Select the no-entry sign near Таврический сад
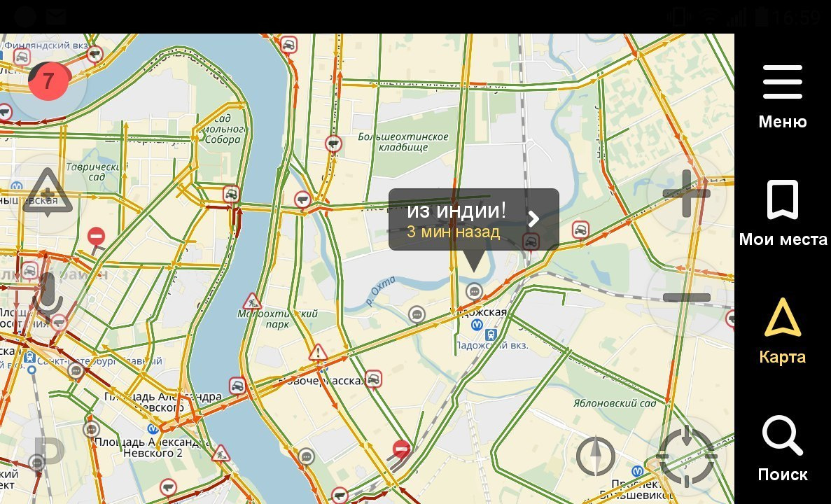Image resolution: width=831 pixels, height=504 pixels. tap(96, 236)
